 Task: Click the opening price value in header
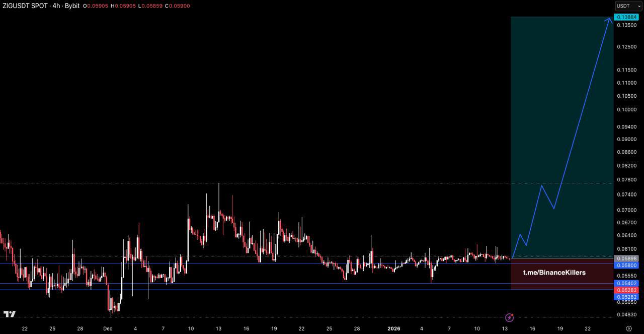pos(97,6)
